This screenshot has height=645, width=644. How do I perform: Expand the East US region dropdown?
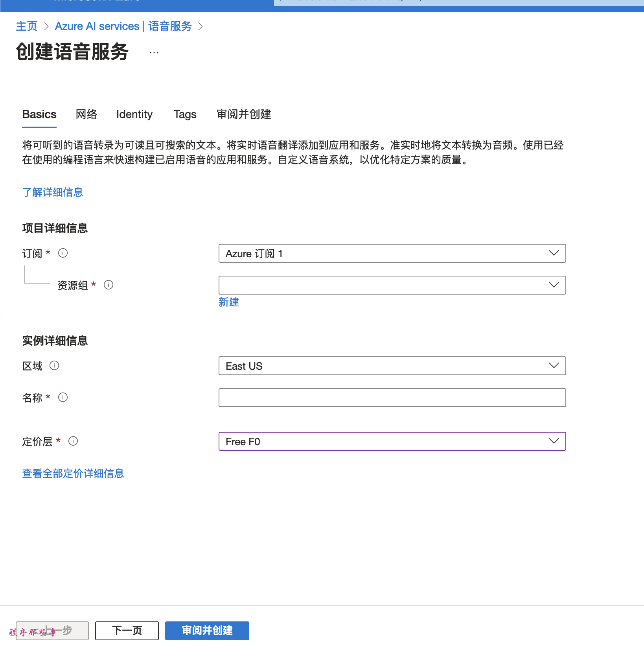392,366
